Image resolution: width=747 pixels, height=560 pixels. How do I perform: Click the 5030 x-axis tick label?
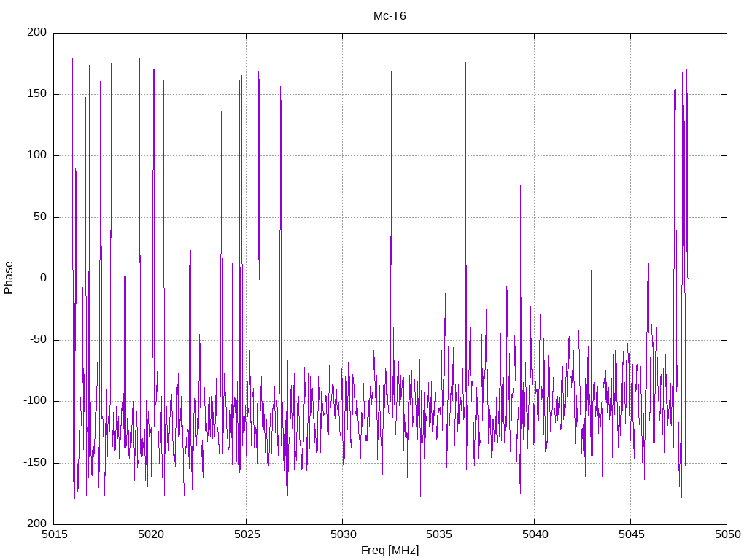tap(343, 534)
